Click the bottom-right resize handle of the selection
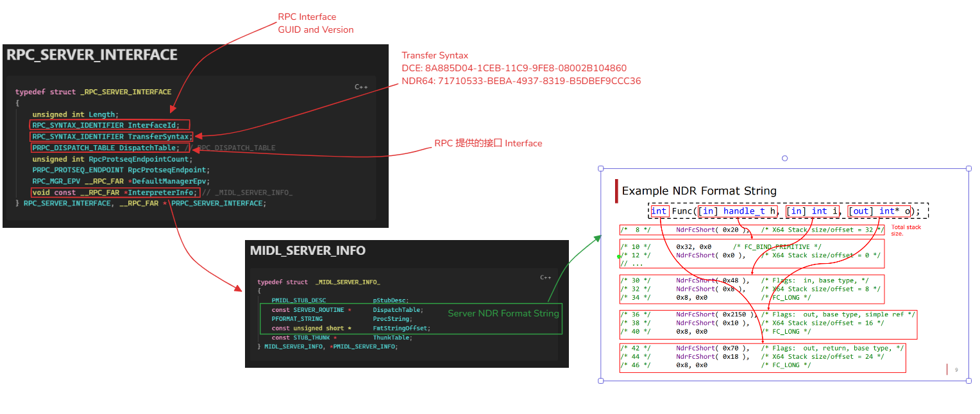 click(x=968, y=381)
